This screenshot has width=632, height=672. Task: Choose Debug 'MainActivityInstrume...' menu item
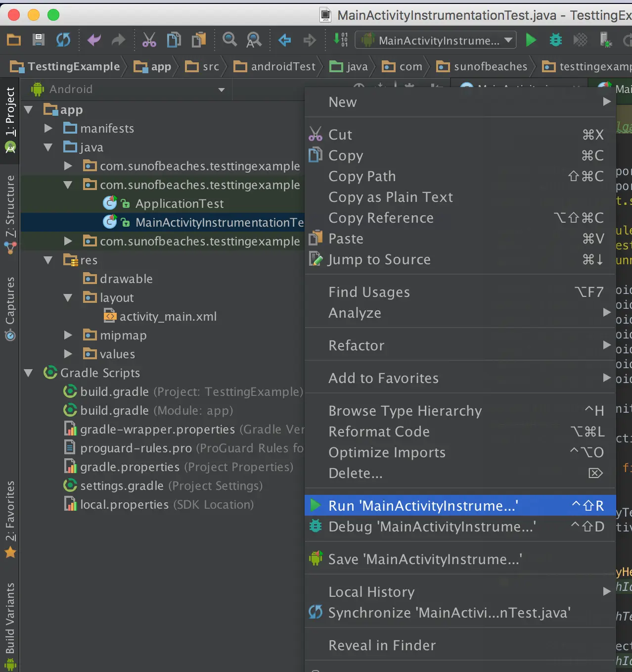pyautogui.click(x=460, y=527)
